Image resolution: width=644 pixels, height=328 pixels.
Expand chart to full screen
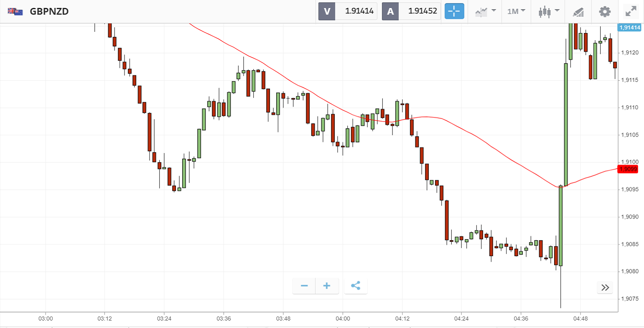pyautogui.click(x=631, y=11)
